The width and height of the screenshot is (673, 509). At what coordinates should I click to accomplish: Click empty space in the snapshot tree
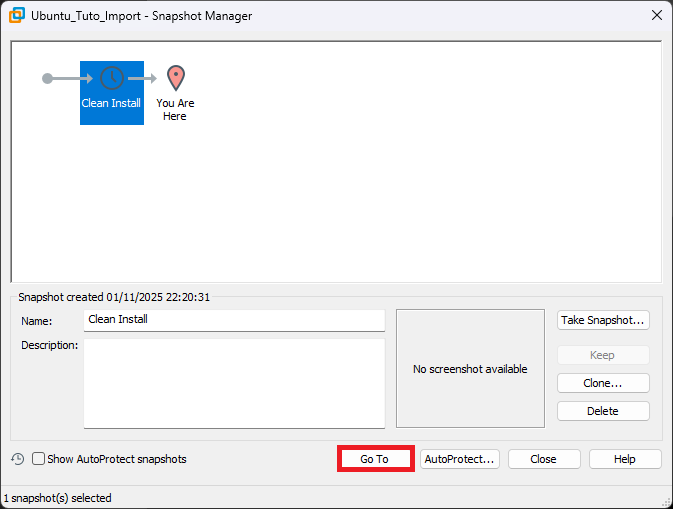(400, 180)
